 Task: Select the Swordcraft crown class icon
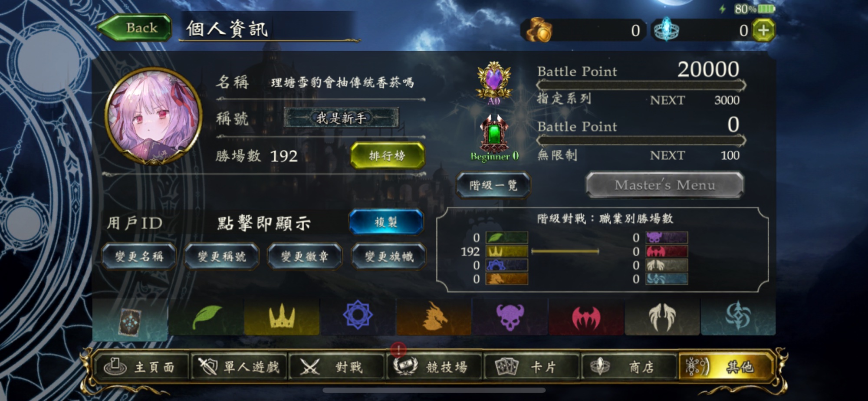[x=282, y=317]
